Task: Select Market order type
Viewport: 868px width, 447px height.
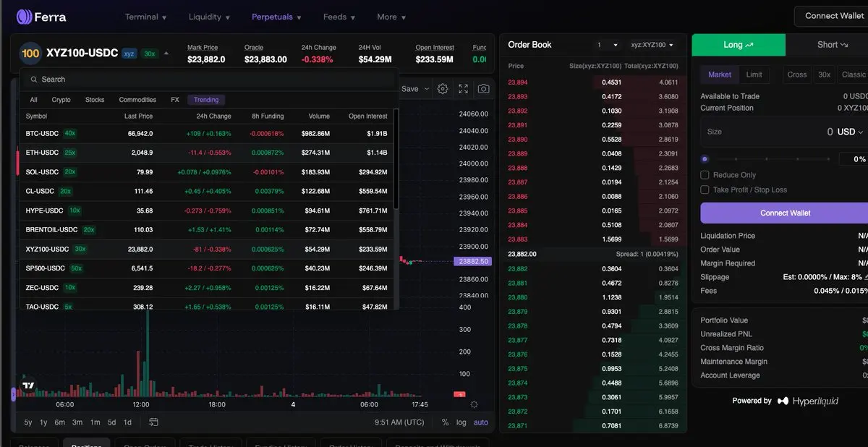Action: click(720, 74)
